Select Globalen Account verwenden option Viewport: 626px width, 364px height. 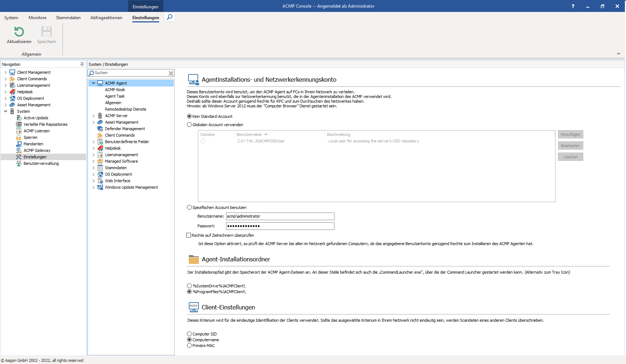[189, 125]
